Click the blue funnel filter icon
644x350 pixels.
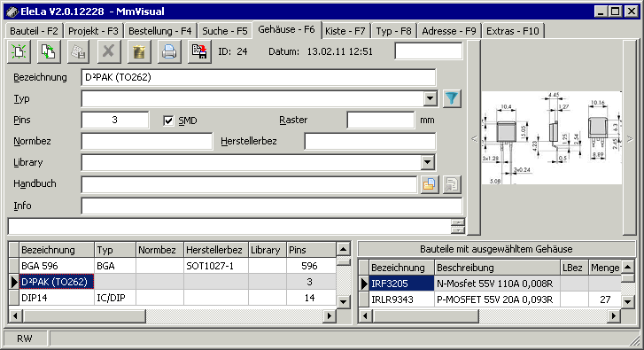[x=452, y=98]
